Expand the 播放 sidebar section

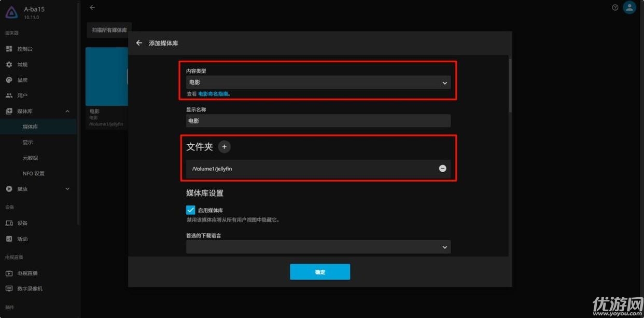click(x=67, y=189)
